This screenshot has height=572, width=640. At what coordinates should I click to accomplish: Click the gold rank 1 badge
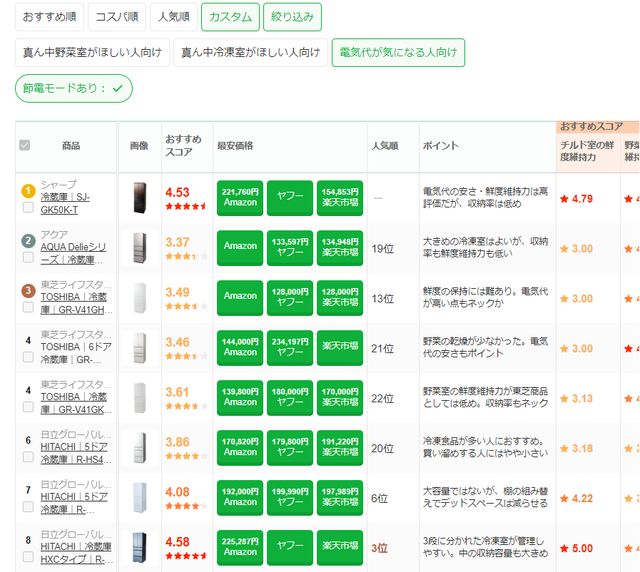[28, 190]
